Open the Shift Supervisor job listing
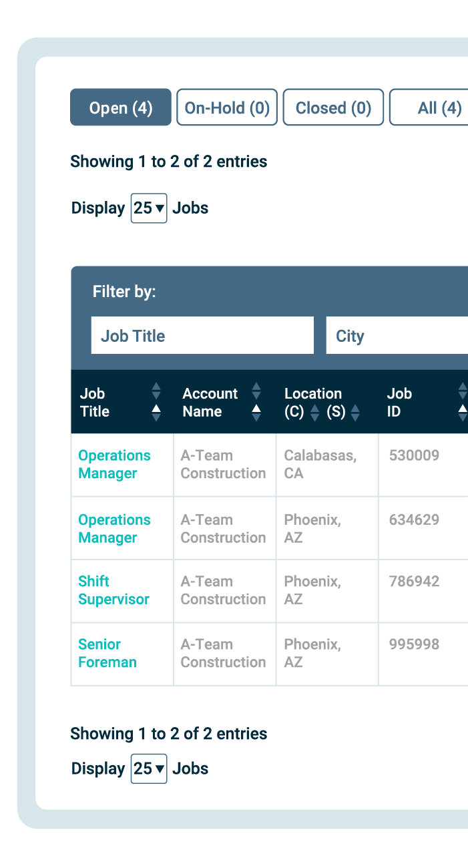The height and width of the screenshot is (868, 468). [113, 590]
